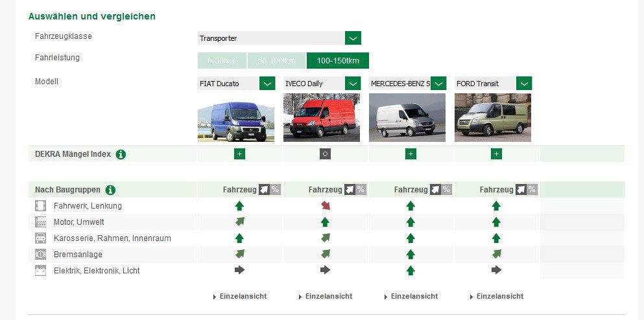
Task: Switch FIAT Ducato column to arrow view
Action: pyautogui.click(x=264, y=190)
